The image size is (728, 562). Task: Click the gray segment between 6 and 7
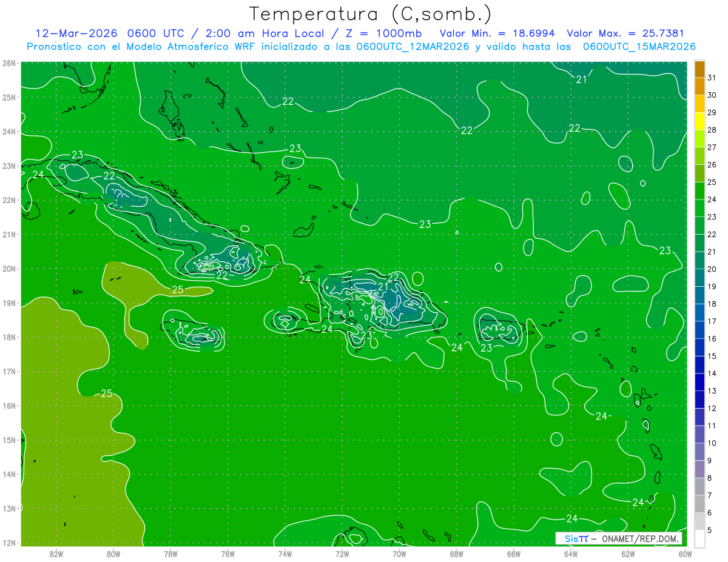point(699,504)
